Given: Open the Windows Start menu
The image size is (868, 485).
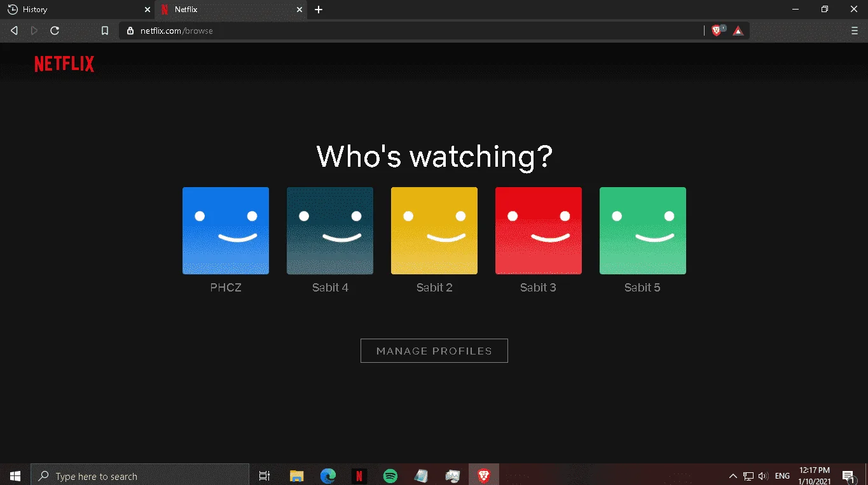Looking at the screenshot, I should [15, 476].
